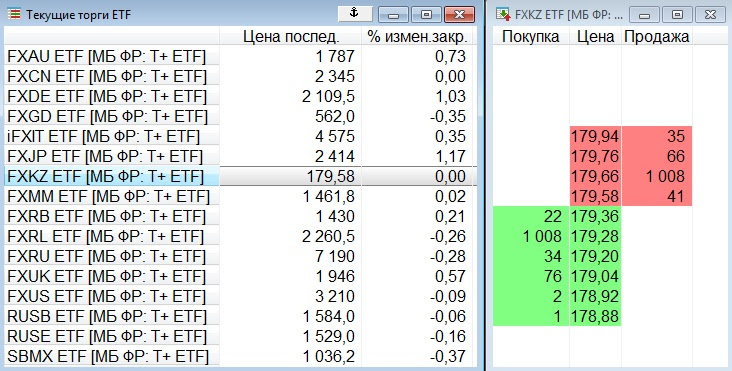The height and width of the screenshot is (371, 732).
Task: Select the iFXIT ETF row
Action: (240, 137)
